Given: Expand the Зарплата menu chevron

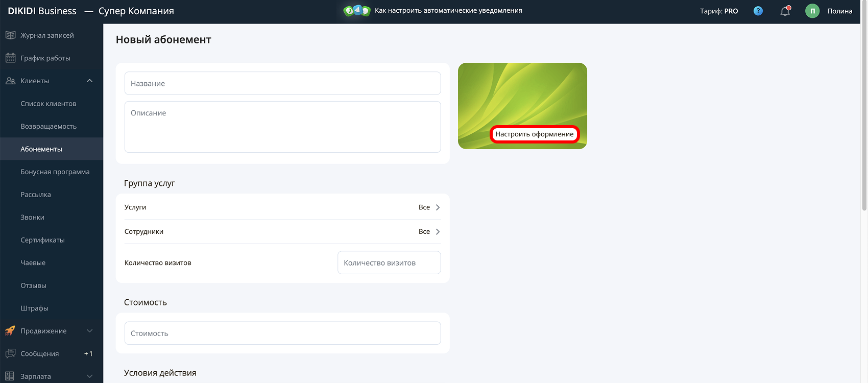Looking at the screenshot, I should pos(90,376).
